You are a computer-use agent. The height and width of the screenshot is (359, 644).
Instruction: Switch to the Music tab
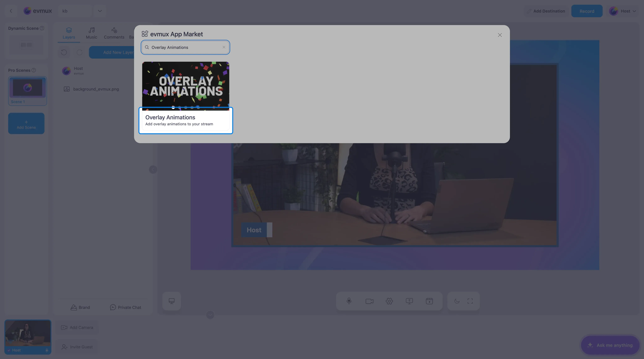(91, 33)
